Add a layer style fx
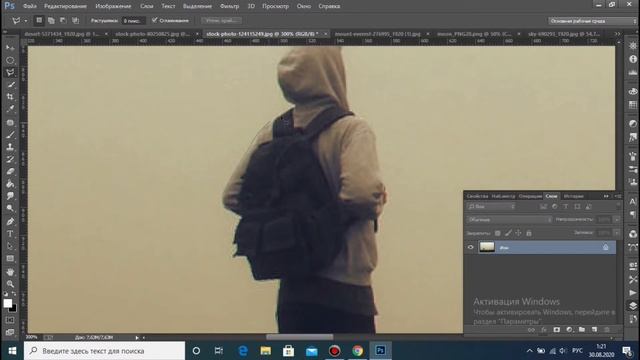 (x=544, y=329)
